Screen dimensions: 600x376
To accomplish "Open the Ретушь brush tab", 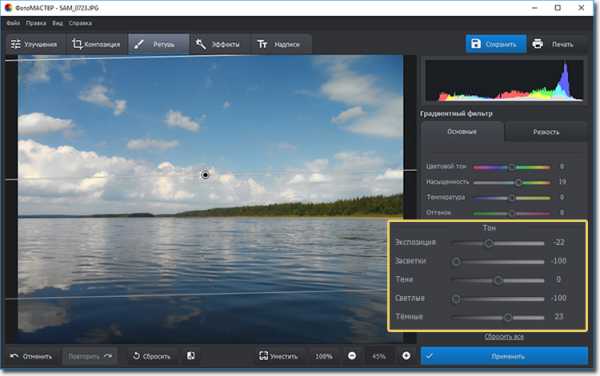I will pos(158,44).
